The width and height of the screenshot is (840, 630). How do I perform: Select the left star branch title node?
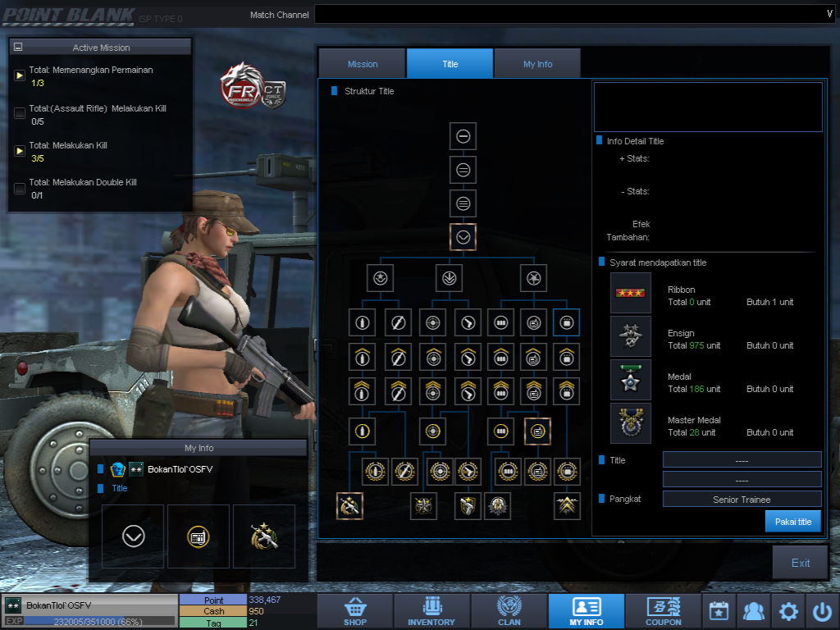click(x=381, y=278)
